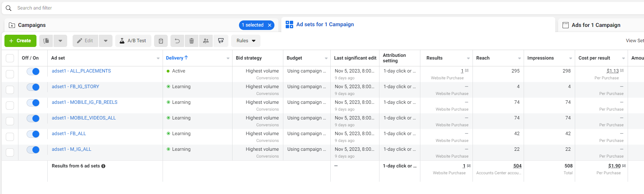644x194 pixels.
Task: Click the info icon beside 'Results from 6 ad sets'
Action: (103, 166)
